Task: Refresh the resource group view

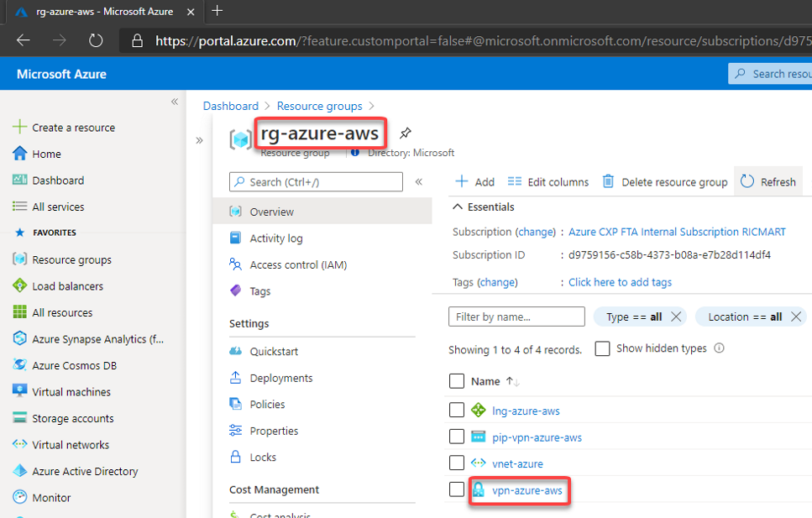Action: click(768, 182)
